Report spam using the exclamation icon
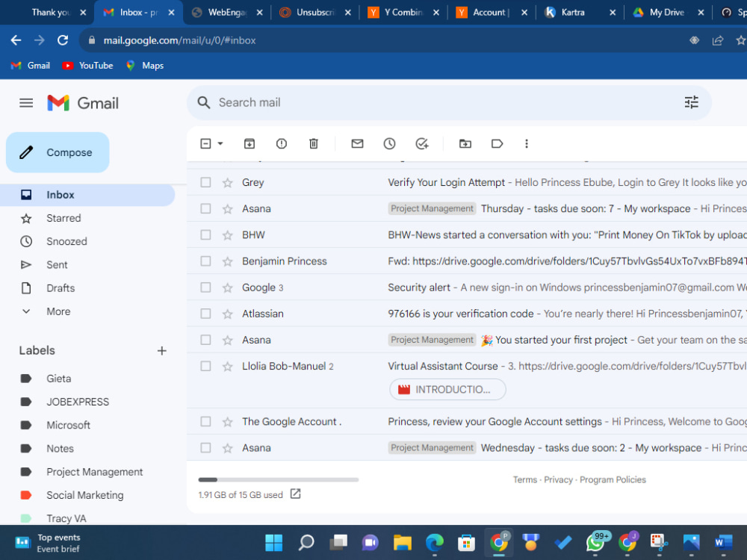 [282, 144]
